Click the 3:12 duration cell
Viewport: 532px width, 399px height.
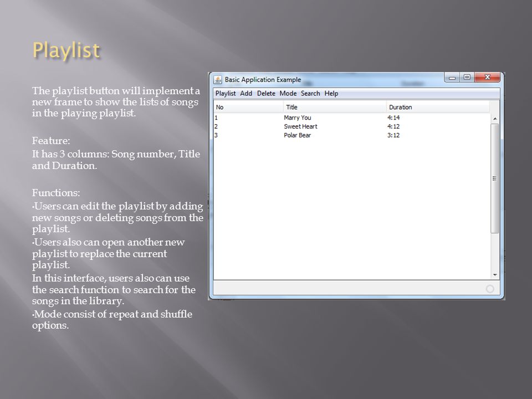click(x=393, y=135)
